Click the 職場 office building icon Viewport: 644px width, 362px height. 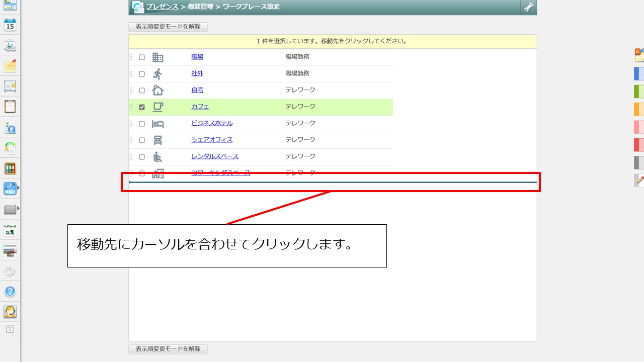tap(158, 57)
